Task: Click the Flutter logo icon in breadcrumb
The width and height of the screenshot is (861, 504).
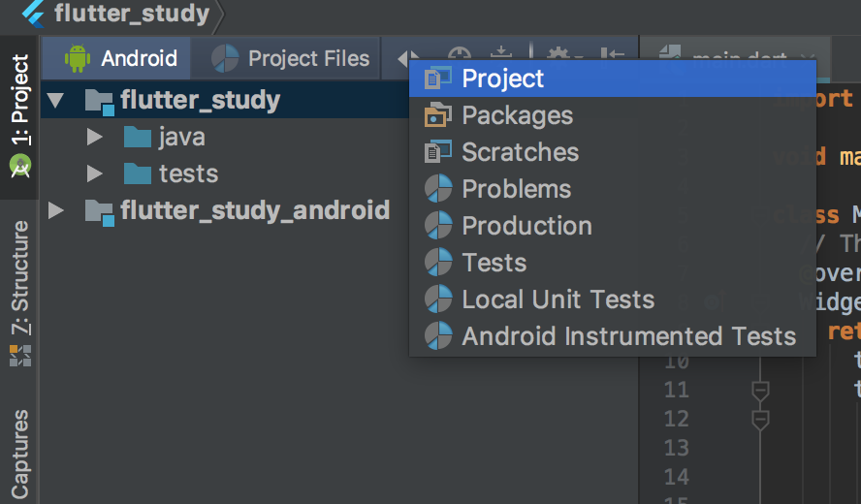Action: pos(34,14)
